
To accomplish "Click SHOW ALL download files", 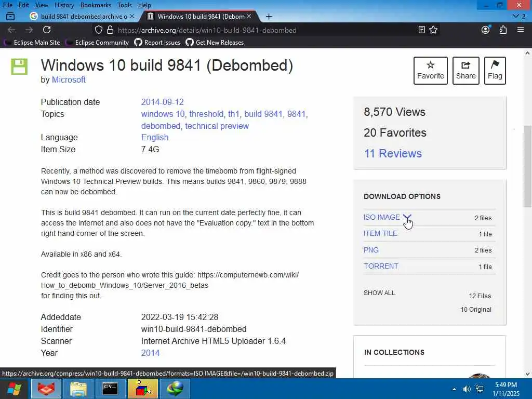I will [379, 293].
